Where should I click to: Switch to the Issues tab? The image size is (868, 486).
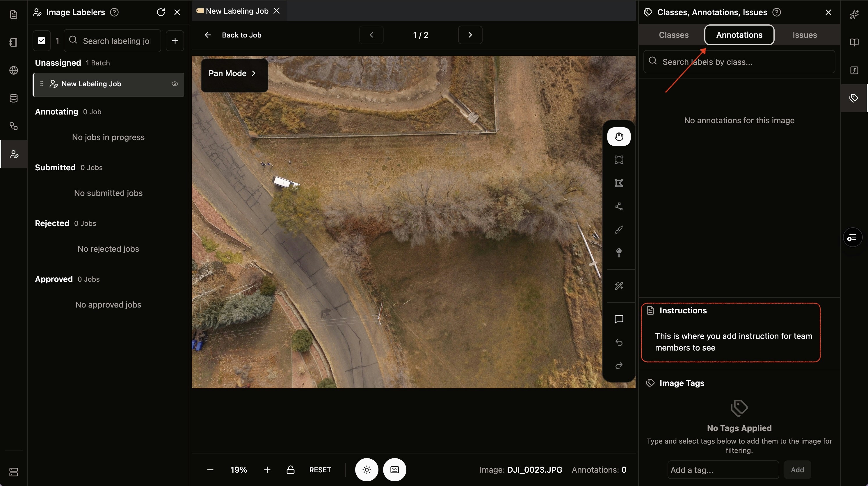[x=804, y=35]
